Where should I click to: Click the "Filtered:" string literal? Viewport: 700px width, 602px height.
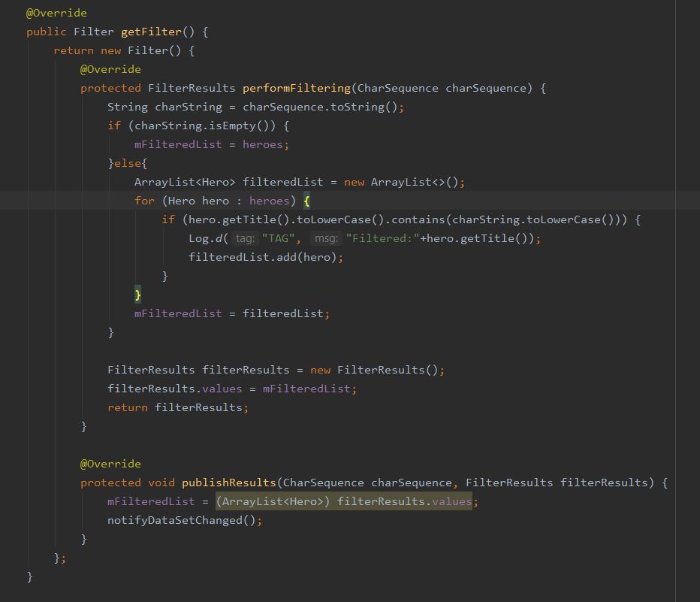point(382,238)
